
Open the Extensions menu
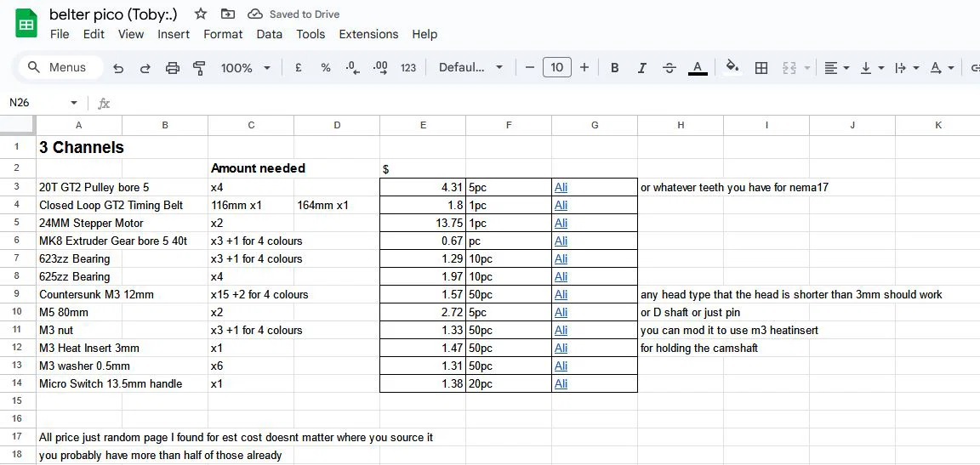pyautogui.click(x=368, y=34)
